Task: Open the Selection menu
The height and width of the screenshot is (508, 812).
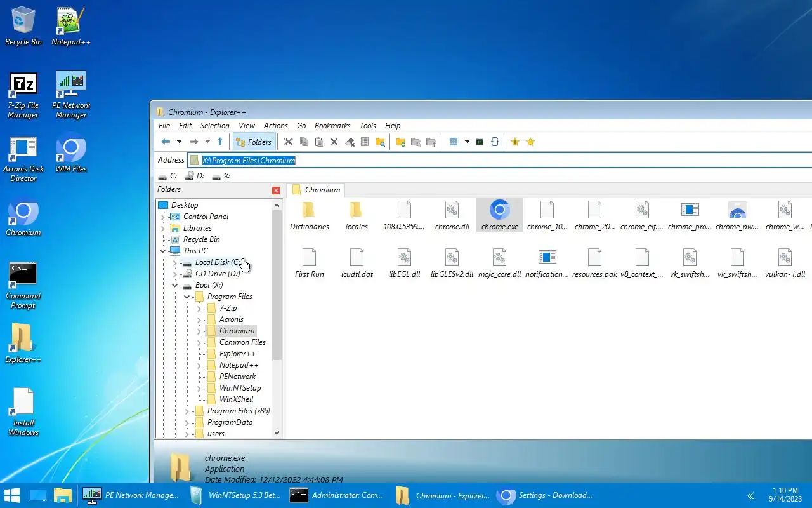Action: 215,126
